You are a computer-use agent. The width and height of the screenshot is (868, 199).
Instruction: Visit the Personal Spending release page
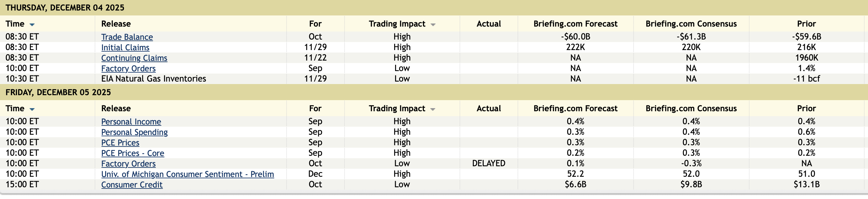tap(134, 132)
